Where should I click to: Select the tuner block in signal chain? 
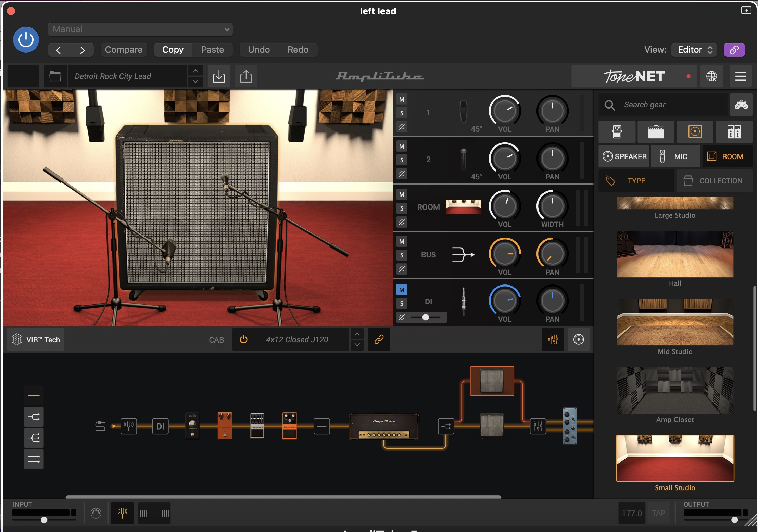tap(128, 426)
